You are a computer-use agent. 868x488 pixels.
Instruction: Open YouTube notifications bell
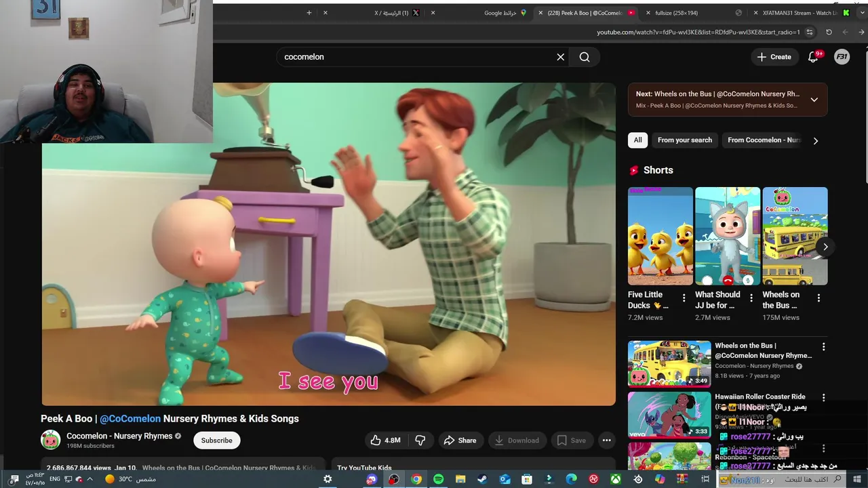tap(813, 57)
